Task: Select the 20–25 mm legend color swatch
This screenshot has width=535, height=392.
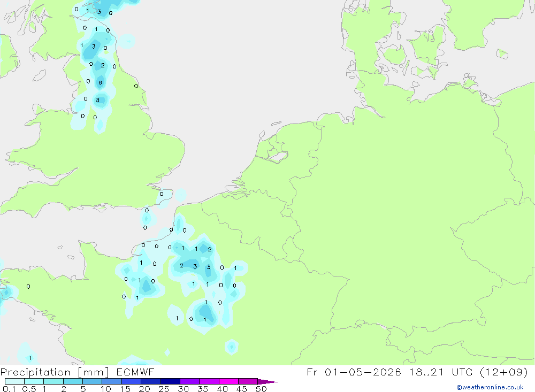Action: click(151, 381)
